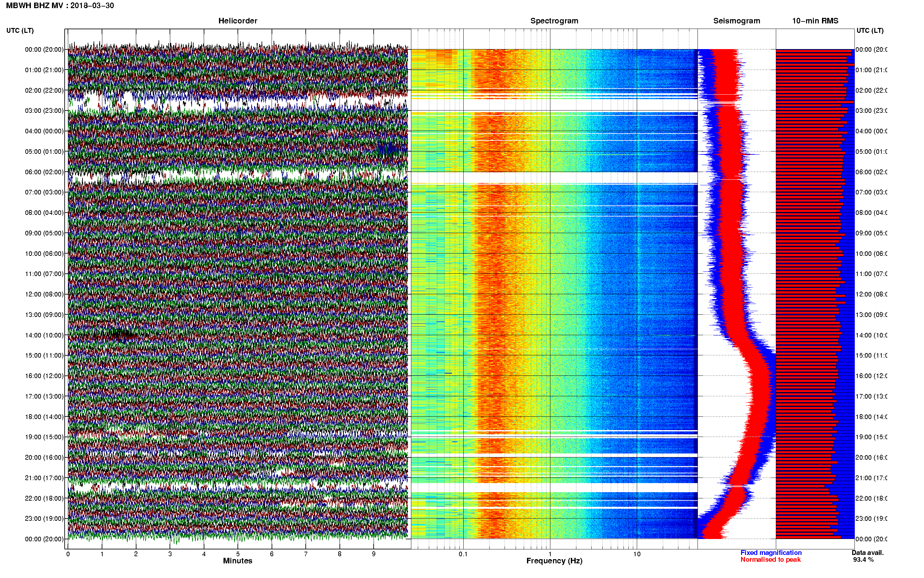This screenshot has width=924, height=578.
Task: Click the left '18:00 (14:00)' time label
Action: pos(44,417)
